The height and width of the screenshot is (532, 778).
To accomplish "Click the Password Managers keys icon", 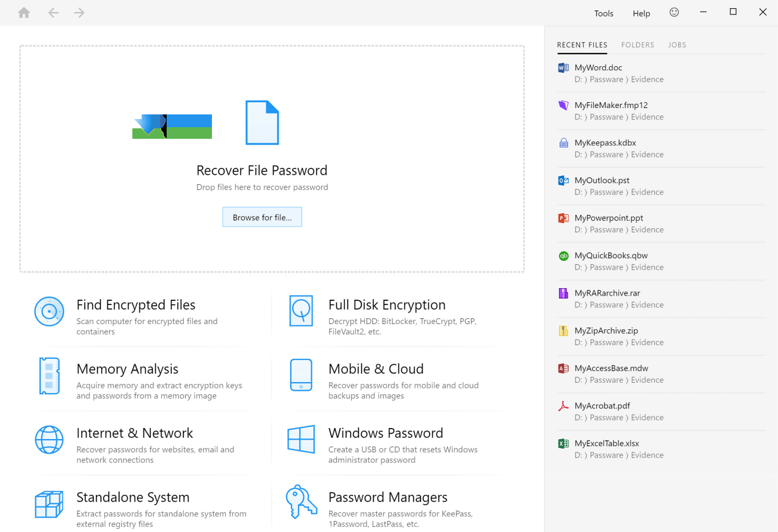I will pyautogui.click(x=301, y=502).
